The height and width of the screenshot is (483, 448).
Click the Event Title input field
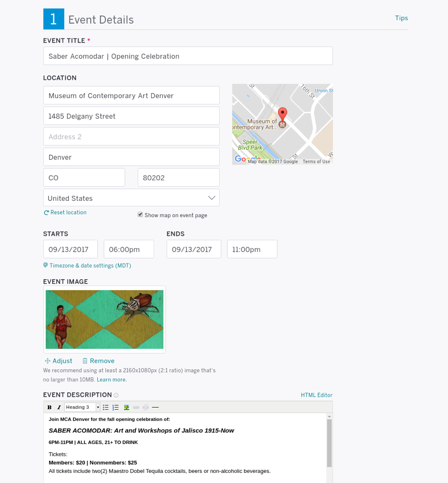click(x=188, y=56)
